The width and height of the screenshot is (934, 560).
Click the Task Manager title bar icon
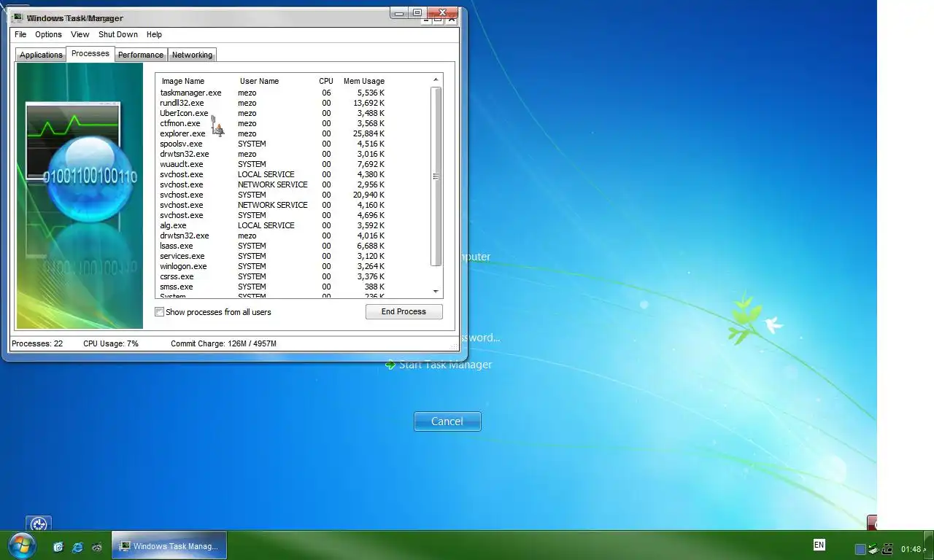(x=18, y=17)
